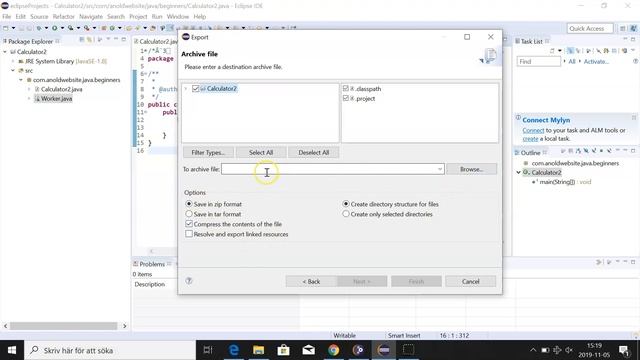The height and width of the screenshot is (360, 640).
Task: Select Create only selected directories
Action: coord(346,214)
